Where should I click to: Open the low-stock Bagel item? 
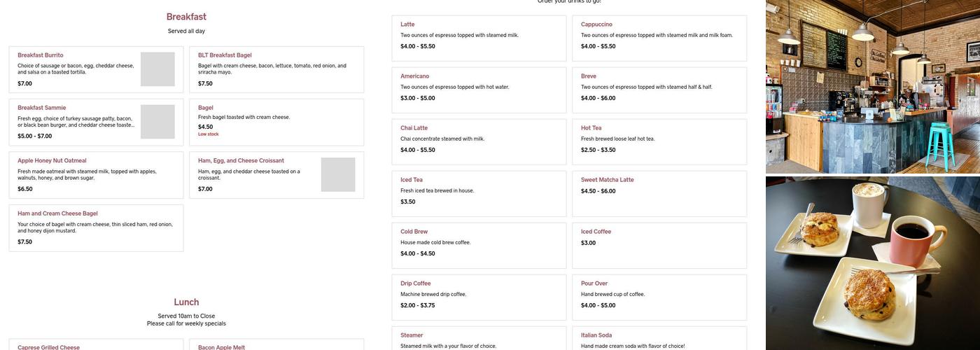[276, 122]
